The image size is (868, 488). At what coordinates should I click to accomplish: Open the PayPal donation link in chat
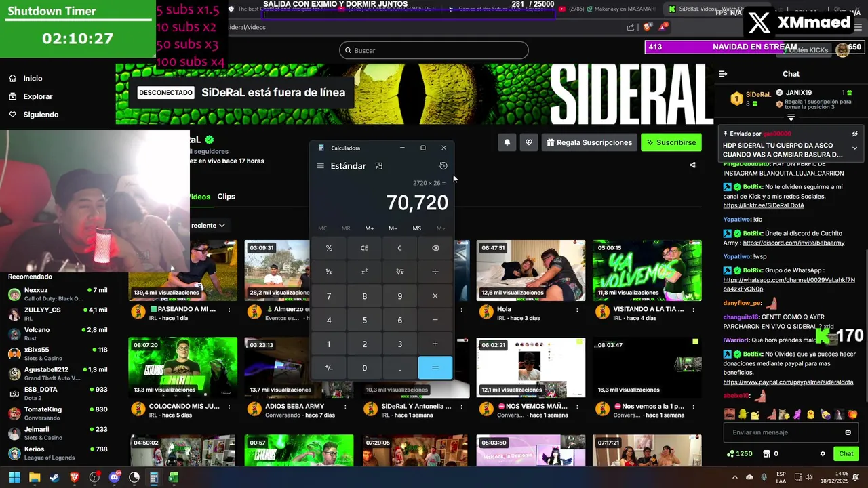click(788, 382)
